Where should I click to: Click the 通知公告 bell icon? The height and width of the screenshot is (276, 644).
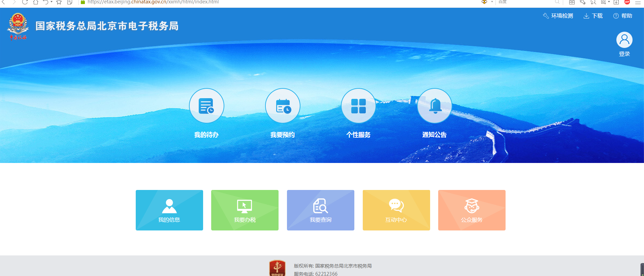pyautogui.click(x=434, y=106)
